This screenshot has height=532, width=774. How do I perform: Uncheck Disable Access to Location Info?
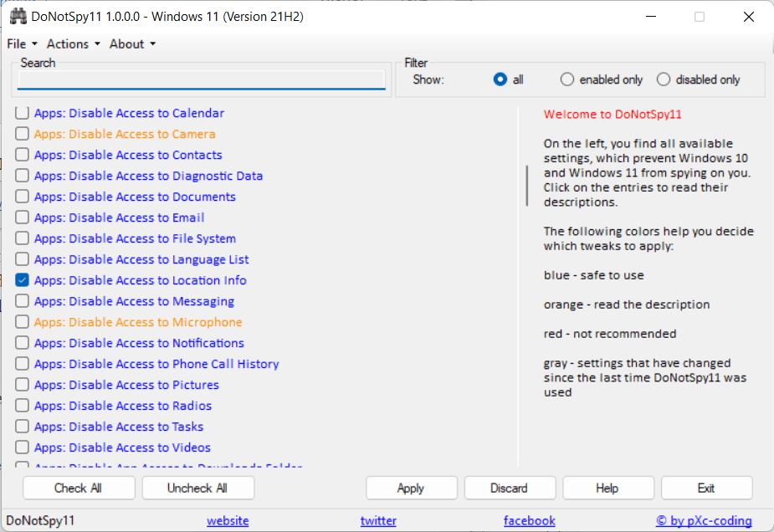click(22, 280)
